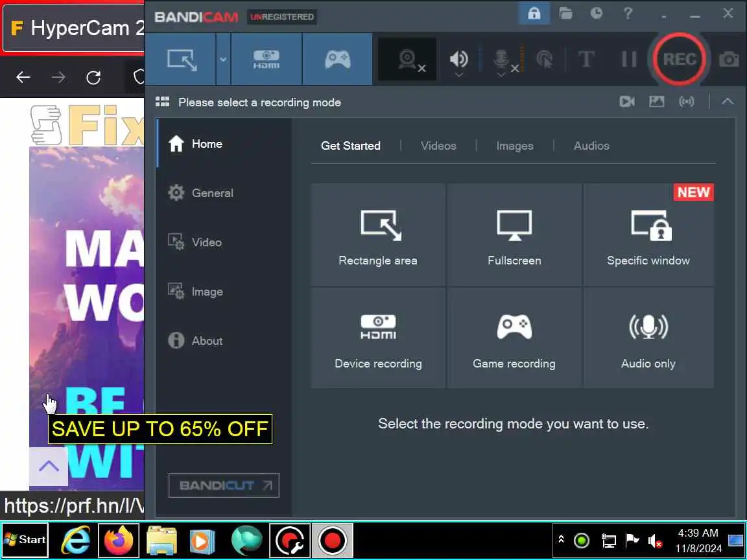Viewport: 747px width, 560px height.
Task: Choose the Fullscreen tile
Action: click(x=514, y=234)
